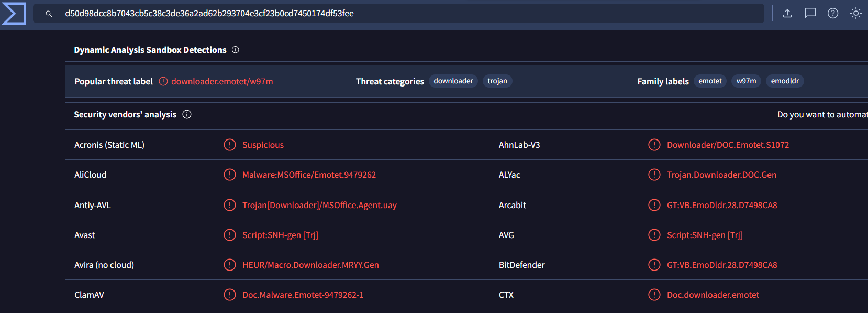The image size is (868, 313).
Task: Focus the hash search input field
Action: pos(398,14)
